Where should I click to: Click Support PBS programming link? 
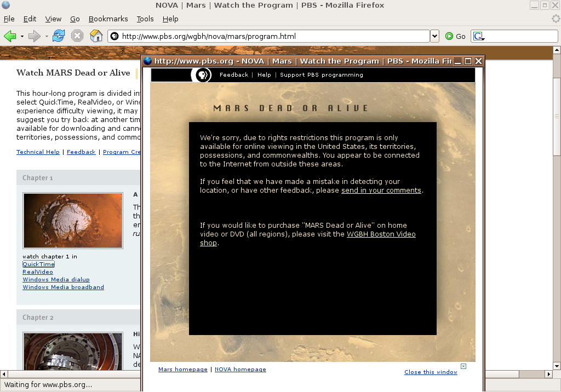pos(321,75)
